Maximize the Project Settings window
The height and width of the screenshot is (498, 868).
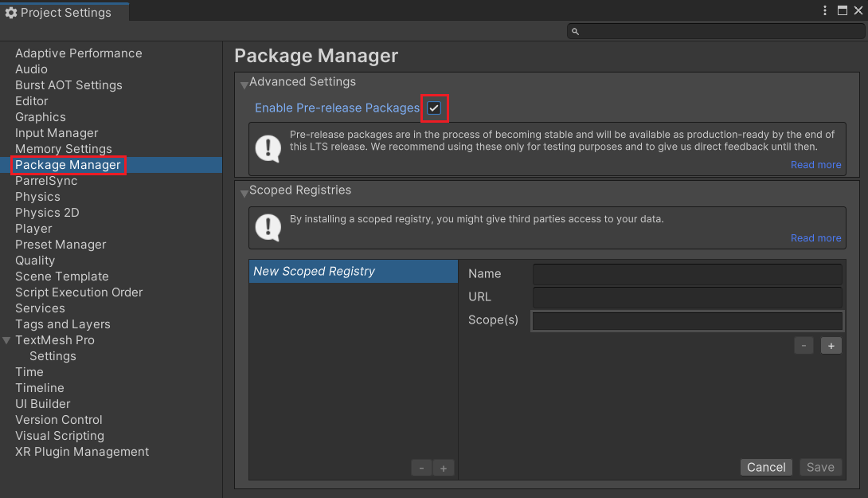click(x=842, y=10)
